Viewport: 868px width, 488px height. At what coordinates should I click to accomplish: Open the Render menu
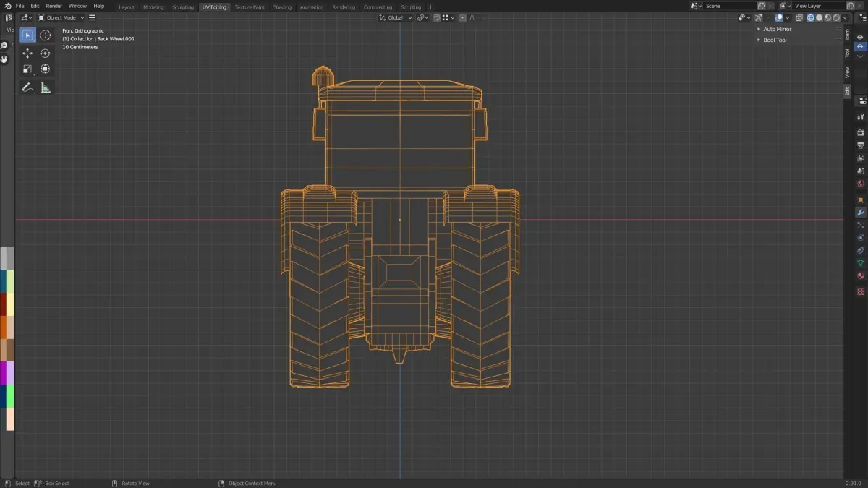[54, 6]
